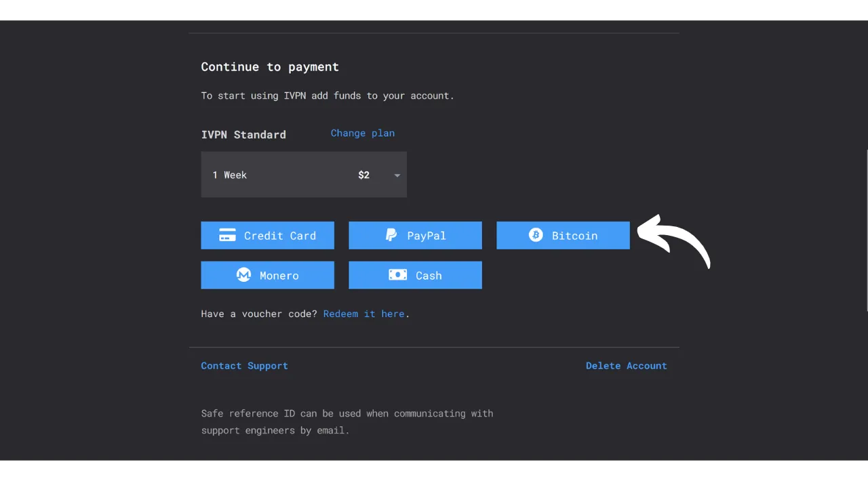Select the Bitcoin payment label
This screenshot has width=868, height=481.
click(x=574, y=236)
